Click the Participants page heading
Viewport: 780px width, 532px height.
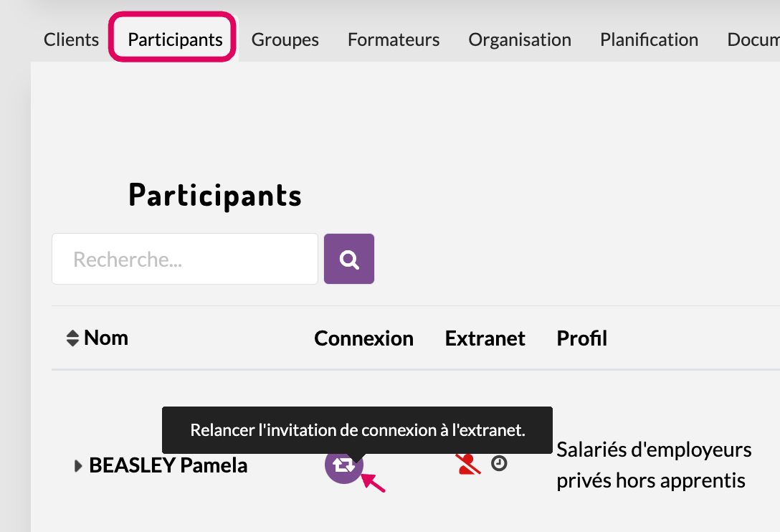pos(215,195)
